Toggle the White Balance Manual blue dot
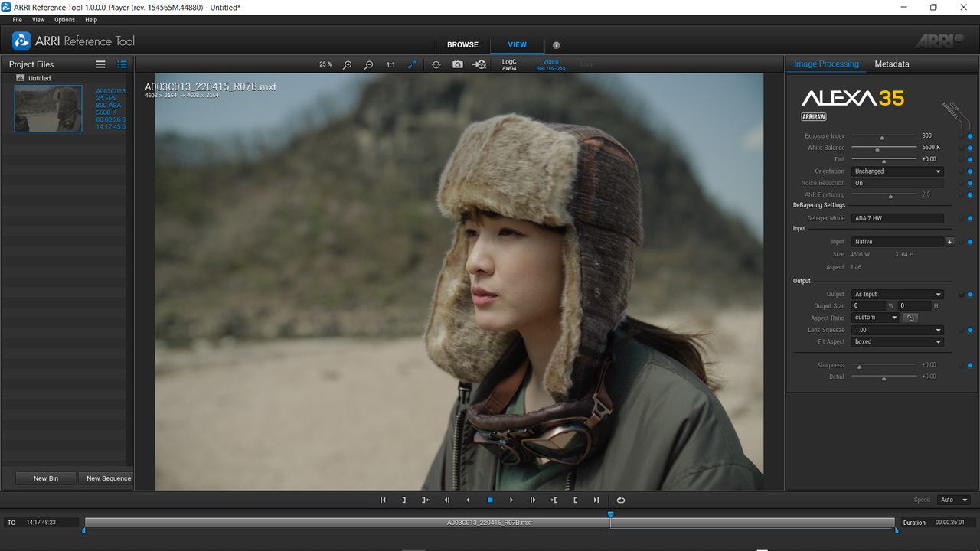This screenshot has height=551, width=980. [970, 148]
